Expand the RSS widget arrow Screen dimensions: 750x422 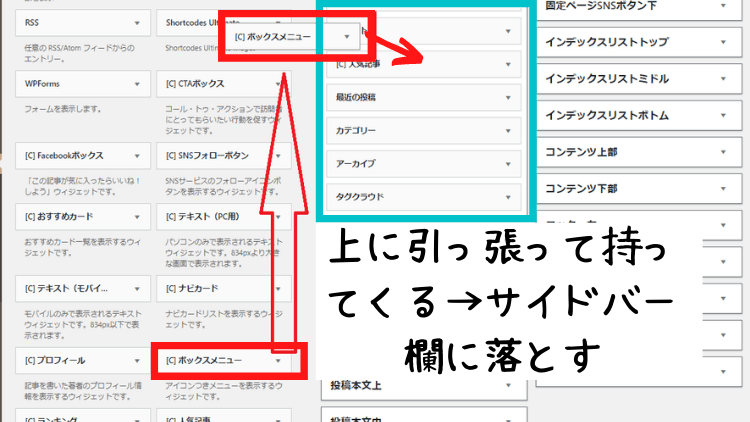136,22
